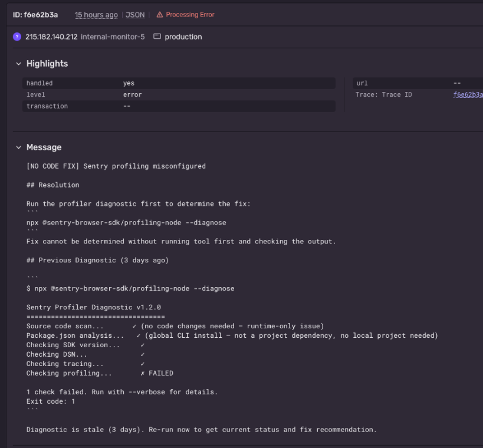The image size is (483, 448).
Task: Click the '[NO CODE FIX] Sentry profiling misconfigured' line
Action: pos(116,166)
